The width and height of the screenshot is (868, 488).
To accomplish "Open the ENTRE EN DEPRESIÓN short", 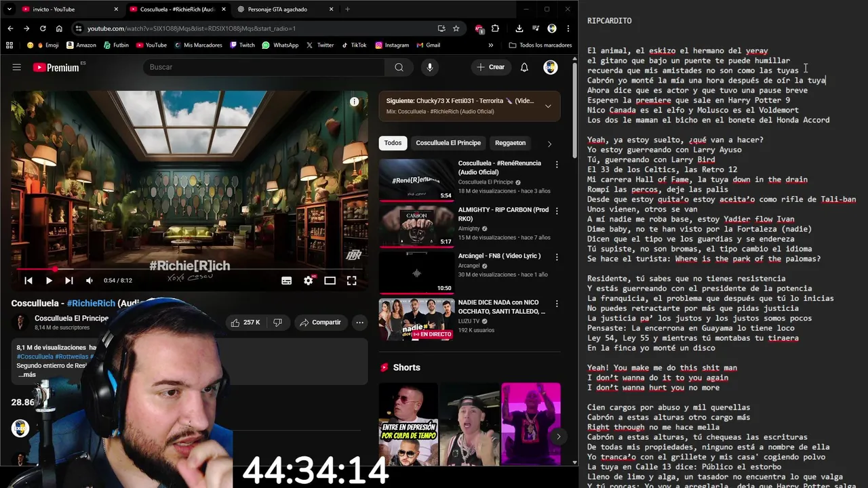I will tap(408, 424).
